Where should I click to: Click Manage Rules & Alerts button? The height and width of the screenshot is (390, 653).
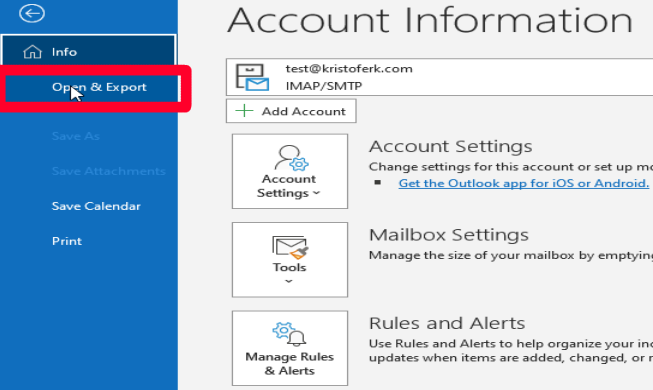(x=290, y=348)
